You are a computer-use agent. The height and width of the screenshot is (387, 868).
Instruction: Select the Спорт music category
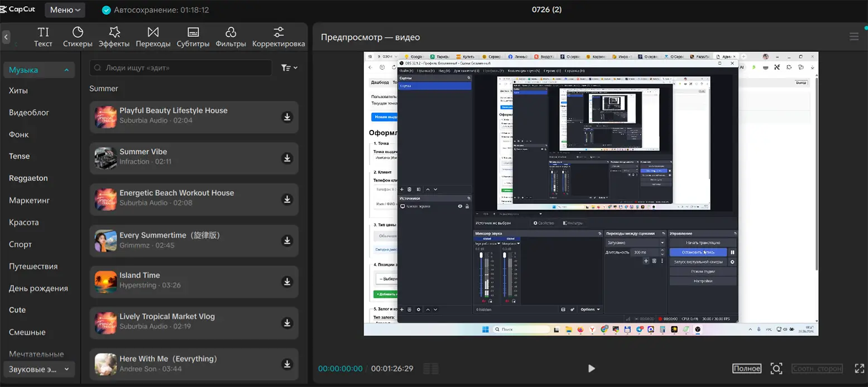[21, 244]
